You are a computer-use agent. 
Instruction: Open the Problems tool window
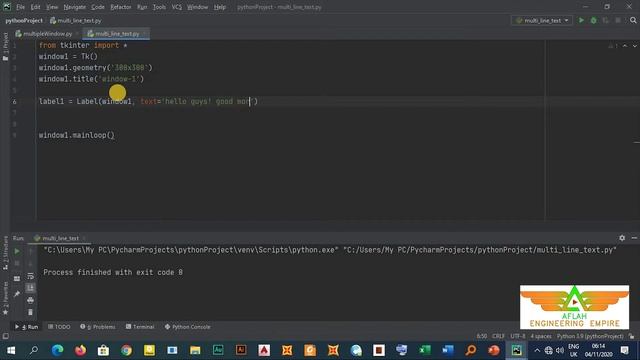click(98, 327)
